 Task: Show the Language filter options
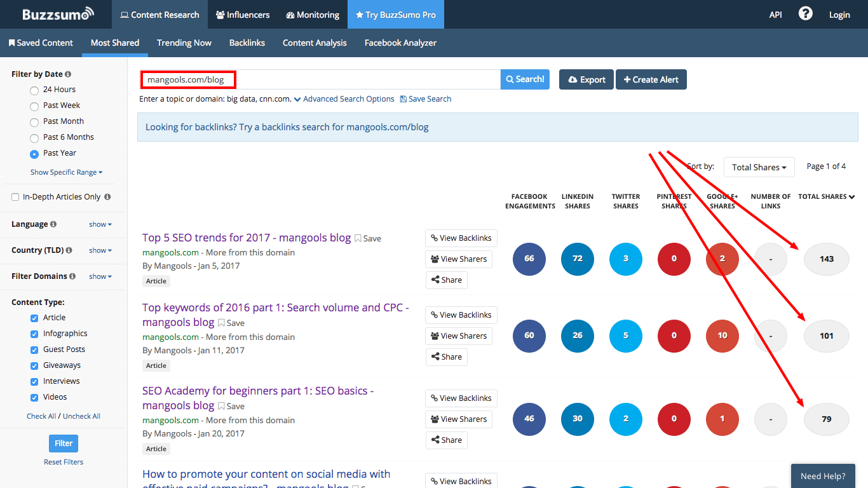100,224
